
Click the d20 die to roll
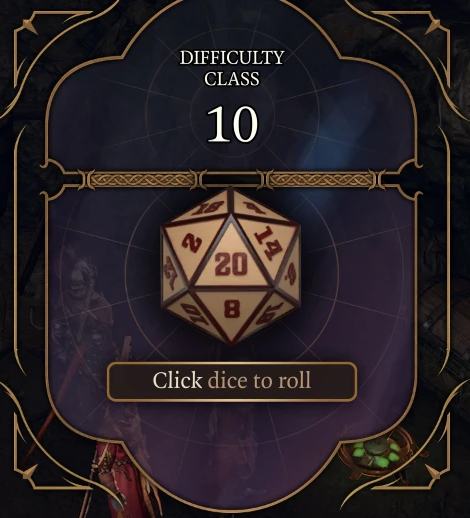click(231, 267)
